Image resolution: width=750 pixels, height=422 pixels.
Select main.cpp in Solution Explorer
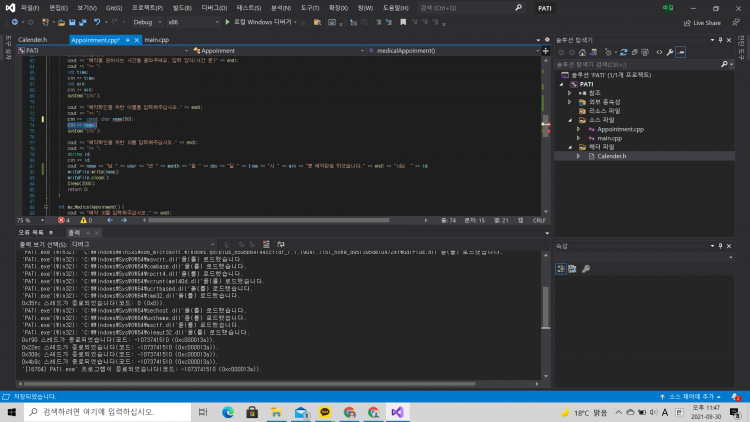click(609, 138)
